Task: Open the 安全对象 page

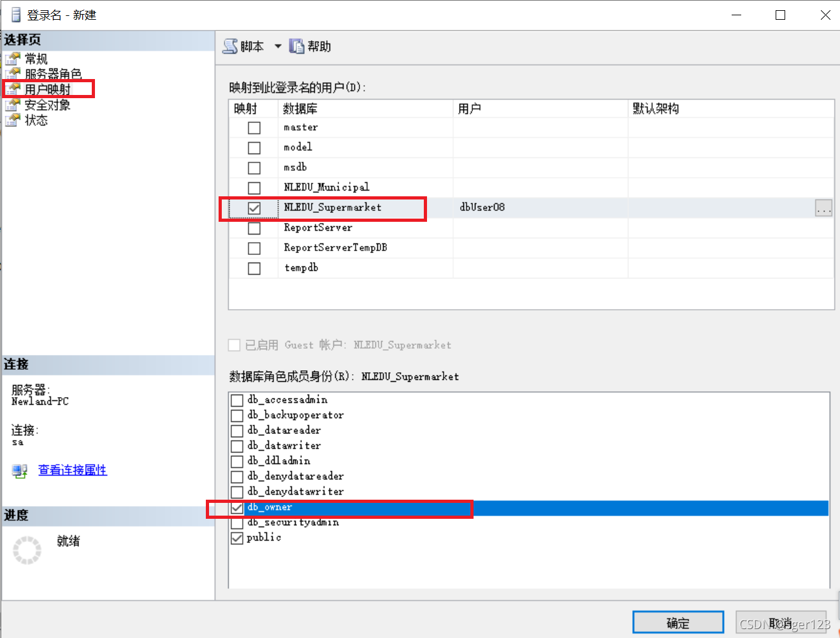Action: 48,105
